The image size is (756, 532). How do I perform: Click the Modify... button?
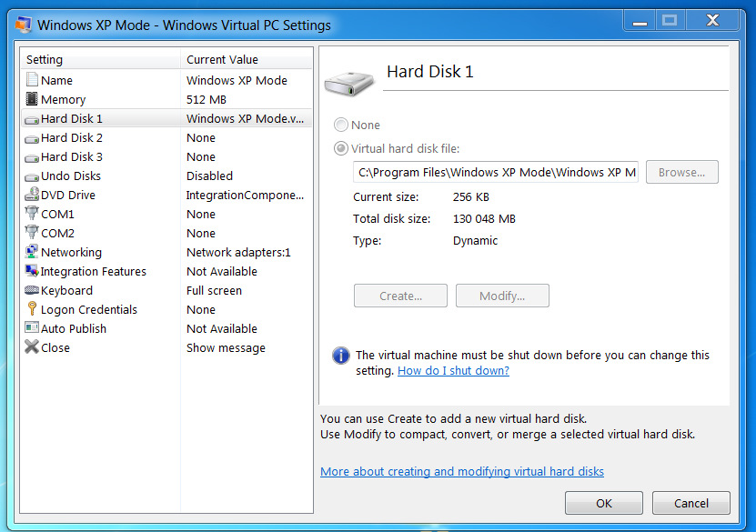tap(502, 296)
